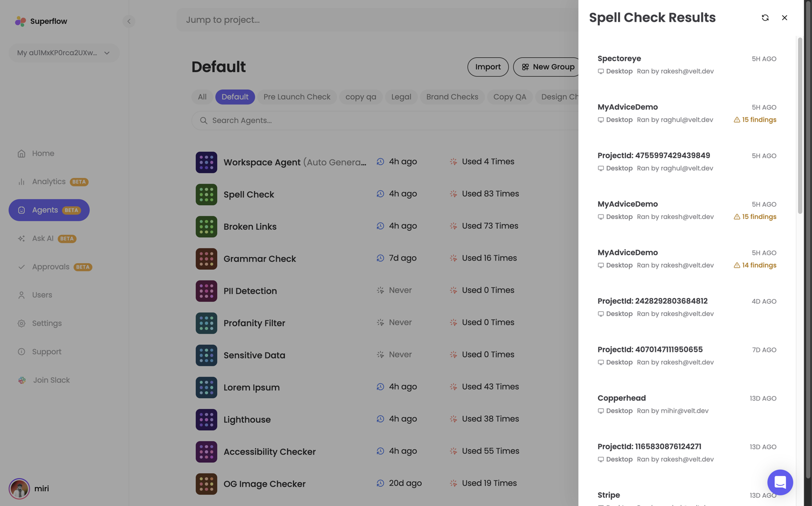
Task: Open the workspace switcher dropdown
Action: (64, 53)
